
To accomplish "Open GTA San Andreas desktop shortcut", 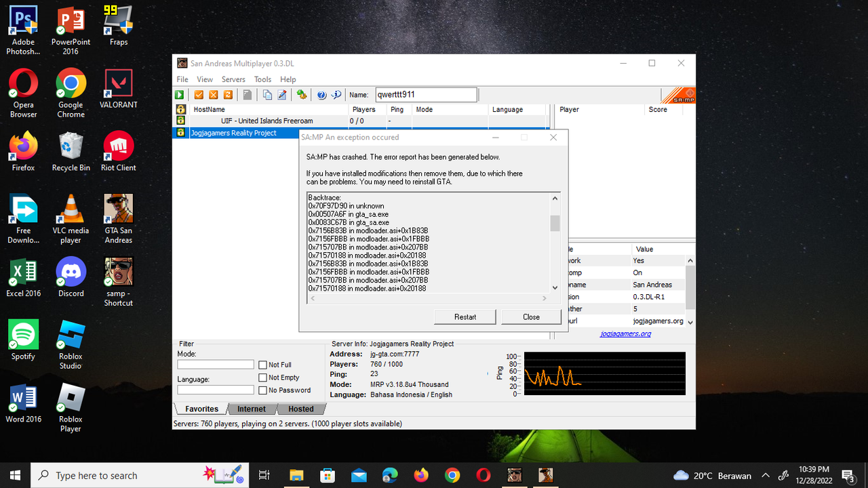I will (x=118, y=220).
